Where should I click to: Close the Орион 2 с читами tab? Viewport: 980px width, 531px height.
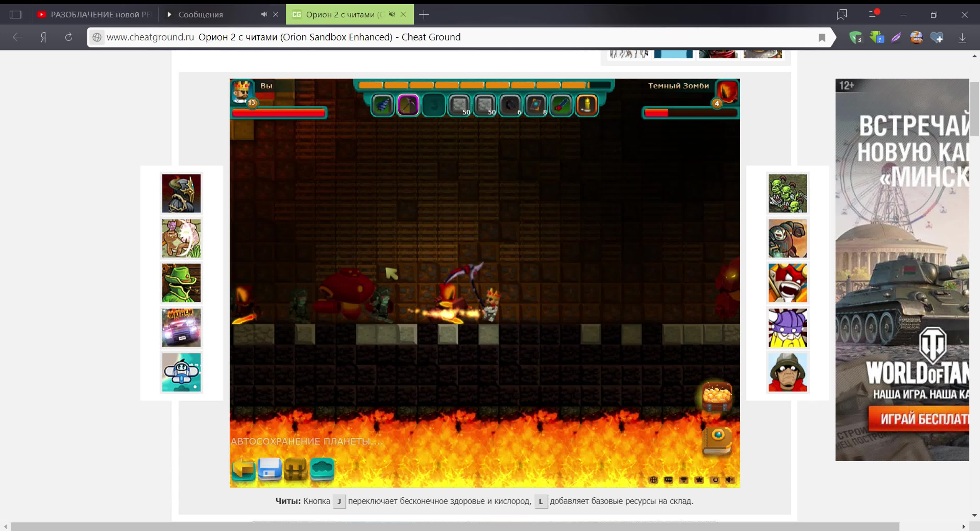tap(403, 14)
